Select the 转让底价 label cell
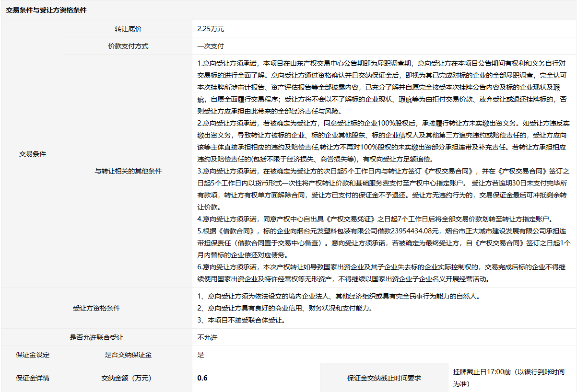The image size is (577, 392). (128, 29)
